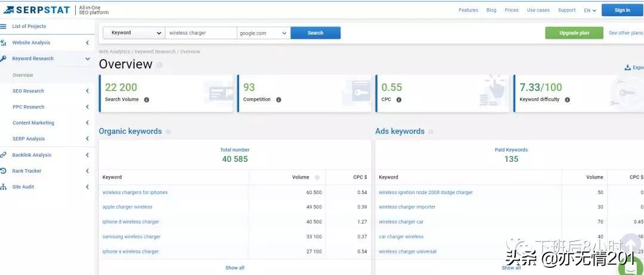Image resolution: width=644 pixels, height=275 pixels.
Task: Open keyword iphone 8 wireless charger
Action: pos(131,221)
